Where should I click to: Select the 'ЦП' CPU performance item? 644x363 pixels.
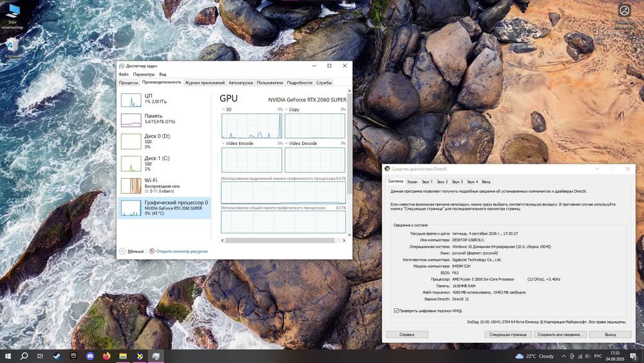pyautogui.click(x=164, y=100)
